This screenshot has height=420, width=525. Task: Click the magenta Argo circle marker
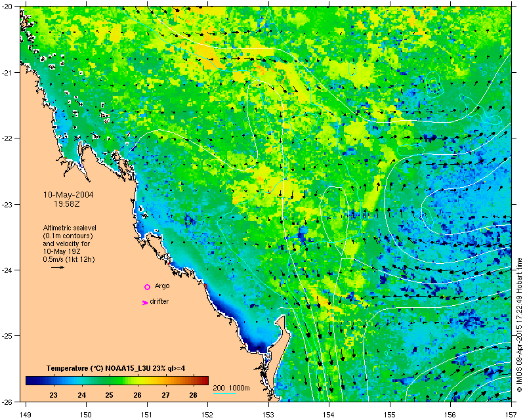pos(147,287)
